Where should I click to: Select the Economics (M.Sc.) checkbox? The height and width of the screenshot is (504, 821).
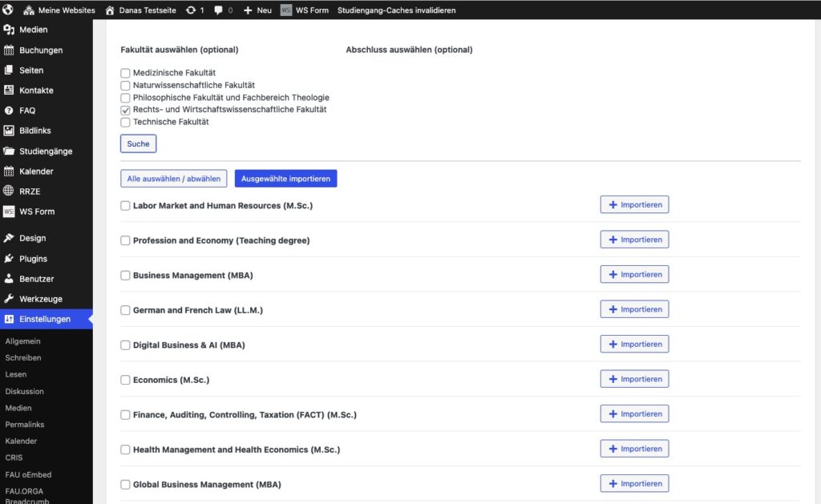125,380
